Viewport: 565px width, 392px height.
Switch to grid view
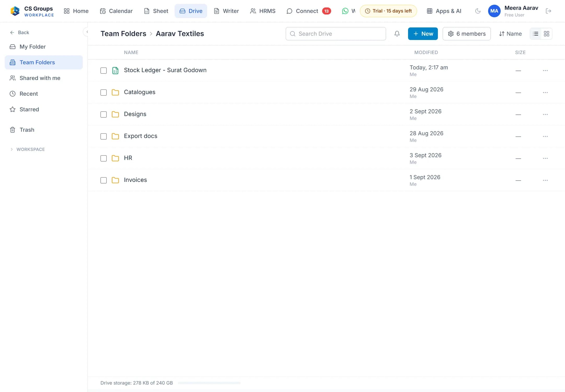[x=546, y=34]
